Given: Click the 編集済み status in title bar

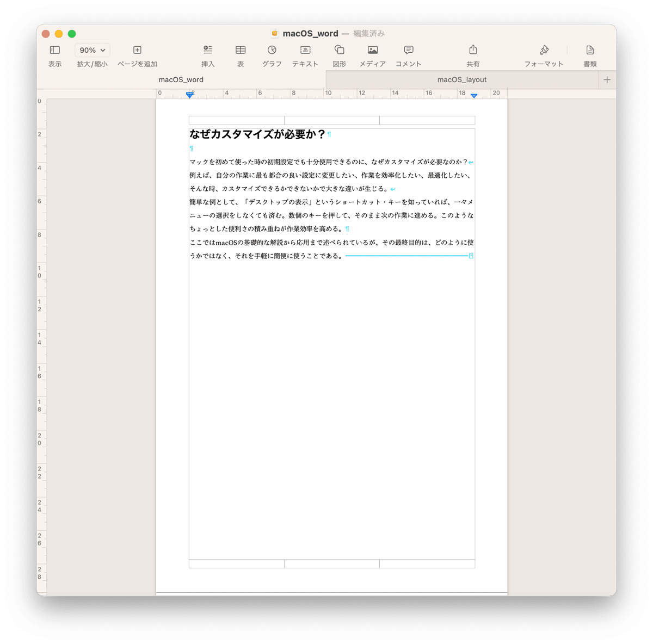Looking at the screenshot, I should (x=369, y=34).
